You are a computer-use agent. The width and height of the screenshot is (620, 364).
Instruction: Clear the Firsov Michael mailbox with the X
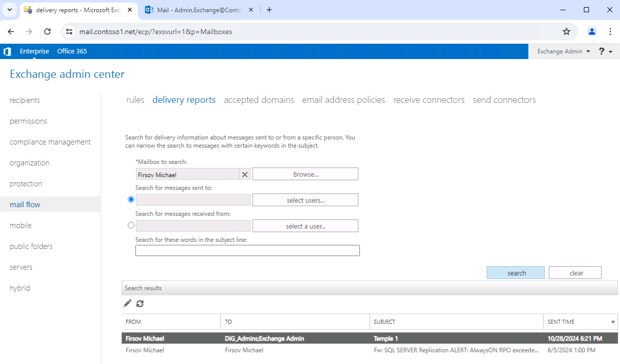tap(245, 175)
